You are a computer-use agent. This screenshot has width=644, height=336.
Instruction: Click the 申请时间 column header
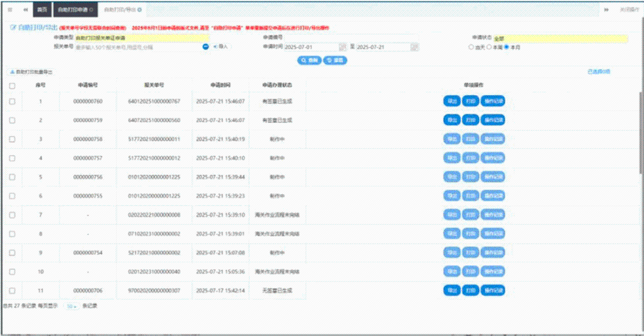220,85
